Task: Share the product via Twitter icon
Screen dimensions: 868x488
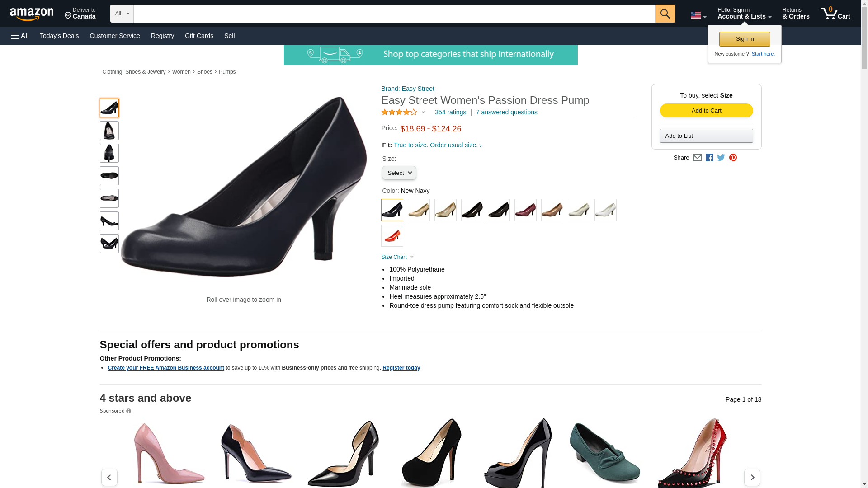Action: pyautogui.click(x=721, y=158)
